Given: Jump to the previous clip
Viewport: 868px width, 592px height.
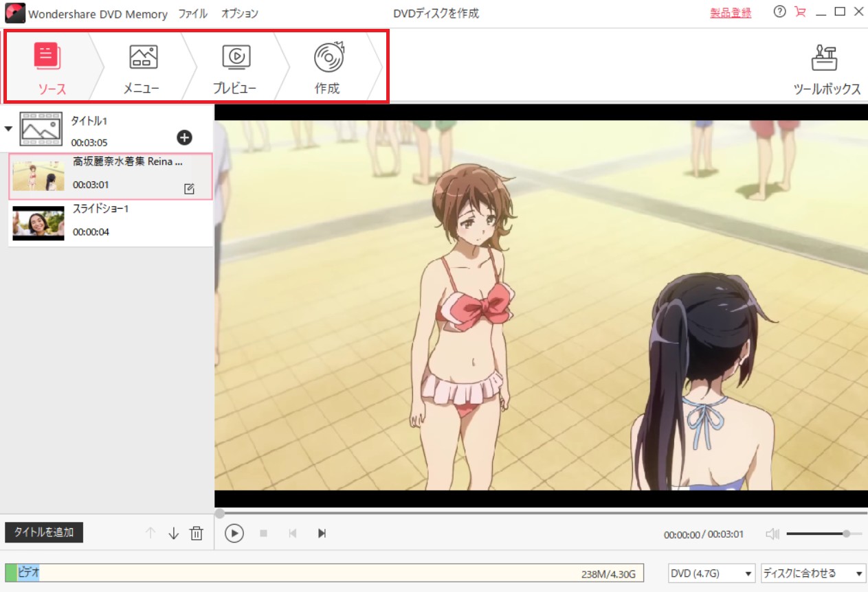Looking at the screenshot, I should (293, 533).
